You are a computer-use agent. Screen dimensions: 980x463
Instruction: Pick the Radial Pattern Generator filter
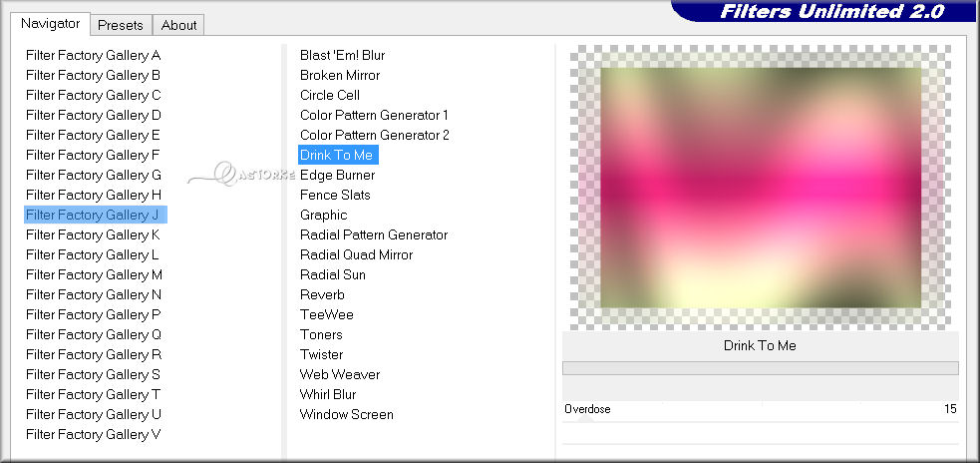(374, 235)
